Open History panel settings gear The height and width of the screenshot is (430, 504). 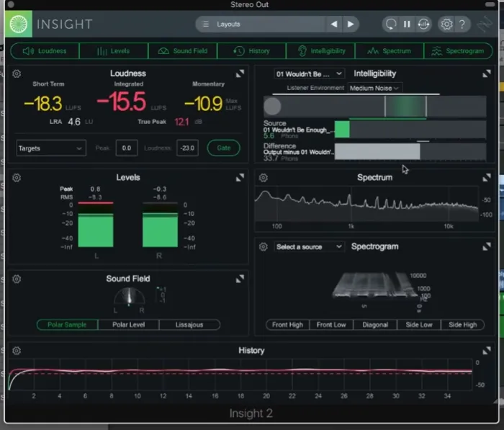click(x=17, y=351)
